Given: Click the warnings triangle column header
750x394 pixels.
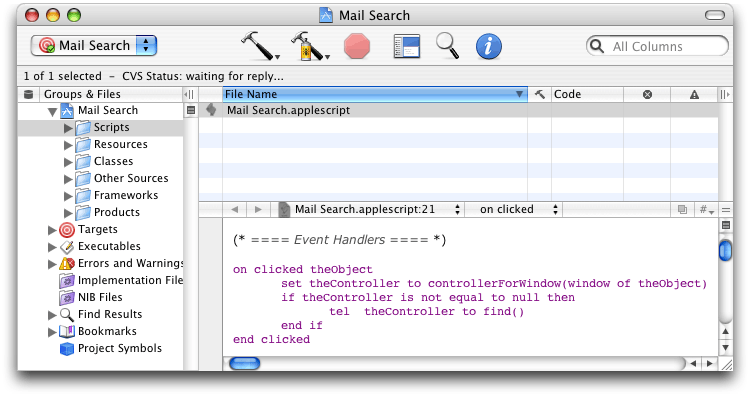Looking at the screenshot, I should 694,95.
